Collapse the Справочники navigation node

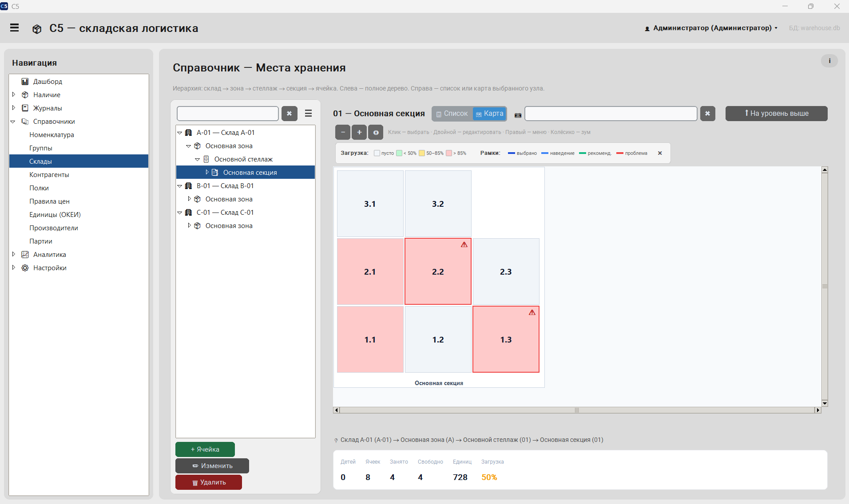[x=13, y=122]
